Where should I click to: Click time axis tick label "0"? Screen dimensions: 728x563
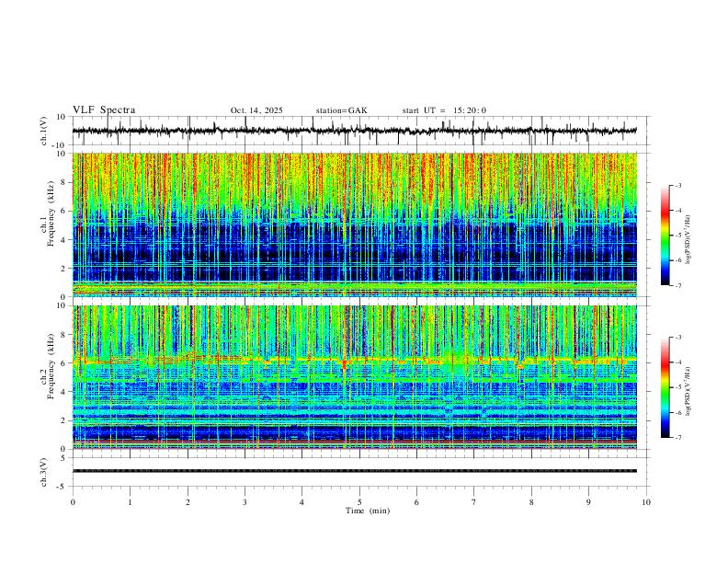(73, 502)
